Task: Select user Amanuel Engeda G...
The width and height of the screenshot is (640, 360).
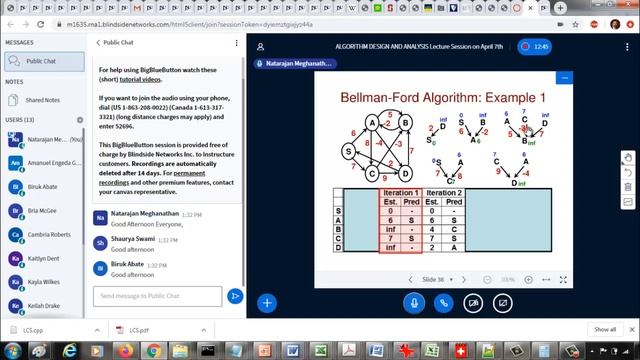Action: point(44,163)
